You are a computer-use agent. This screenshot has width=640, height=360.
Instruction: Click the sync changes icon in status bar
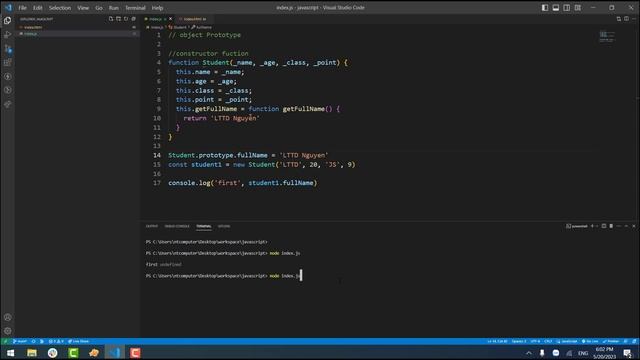coord(33,341)
